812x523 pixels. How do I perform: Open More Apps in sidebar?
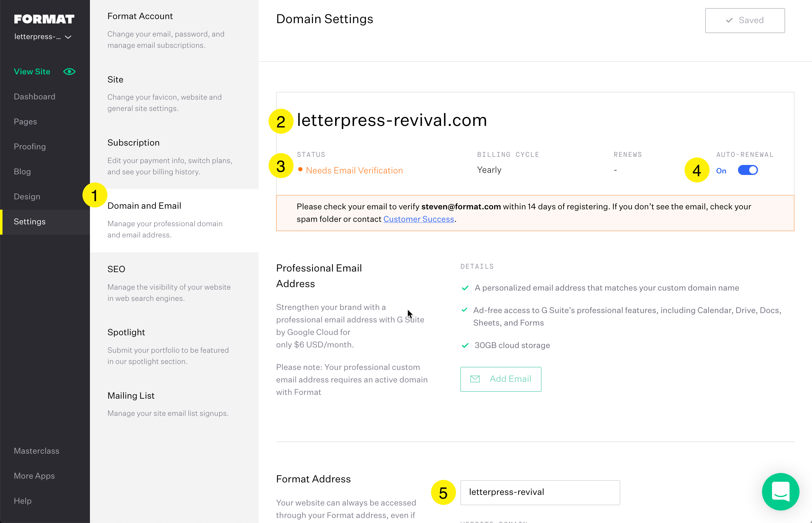pos(34,476)
